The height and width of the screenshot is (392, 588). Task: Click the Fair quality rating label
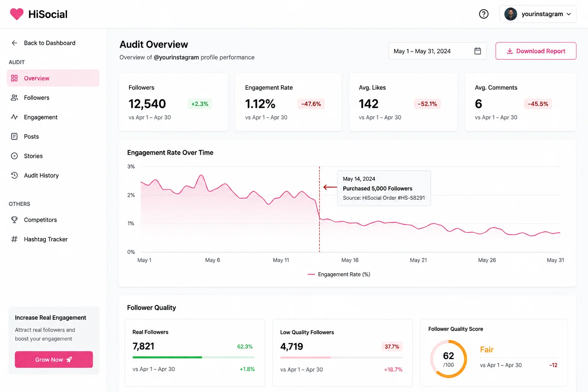[487, 350]
